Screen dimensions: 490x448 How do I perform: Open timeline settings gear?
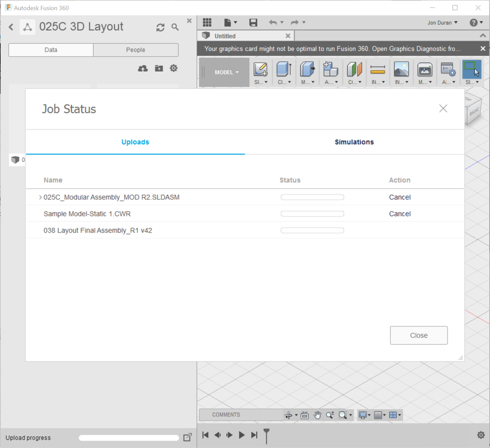pos(481,435)
